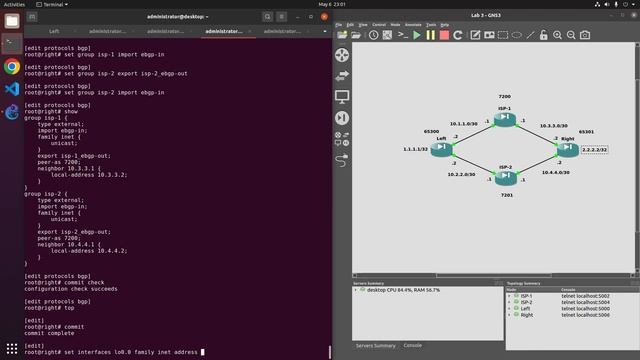
Task: Select the ISP-1 router on canvas
Action: (505, 119)
